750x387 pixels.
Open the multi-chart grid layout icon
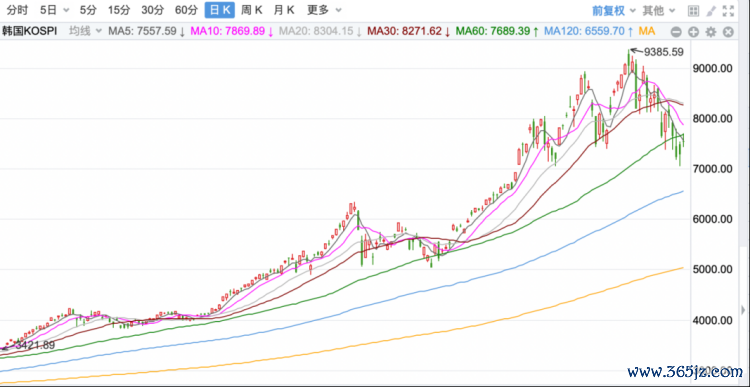(693, 11)
